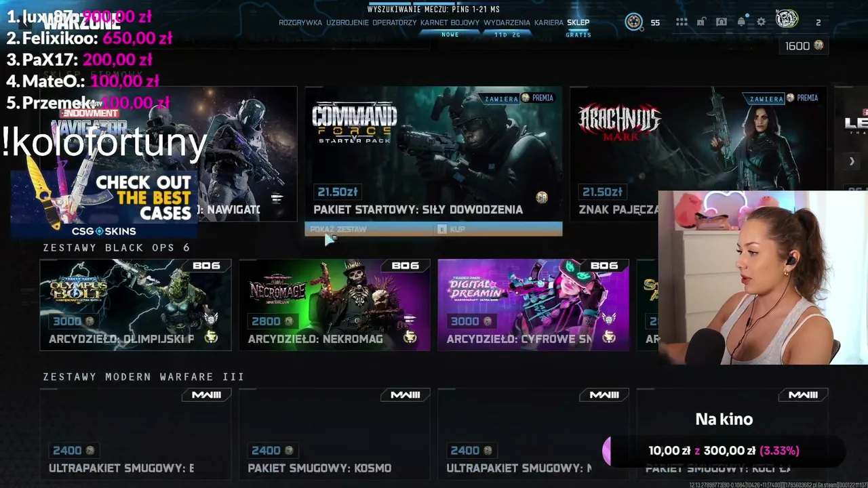Click the 2400 price on Kosmo bundle
868x488 pixels.
[x=272, y=451]
